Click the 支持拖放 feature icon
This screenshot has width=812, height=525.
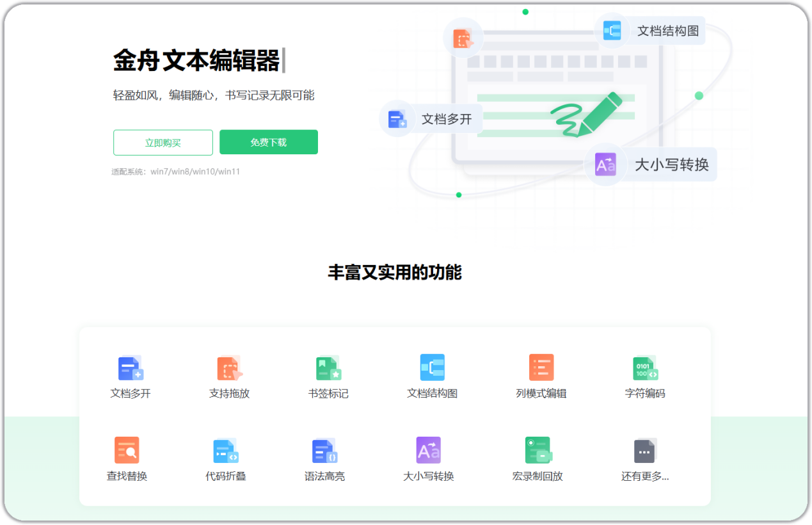(230, 368)
